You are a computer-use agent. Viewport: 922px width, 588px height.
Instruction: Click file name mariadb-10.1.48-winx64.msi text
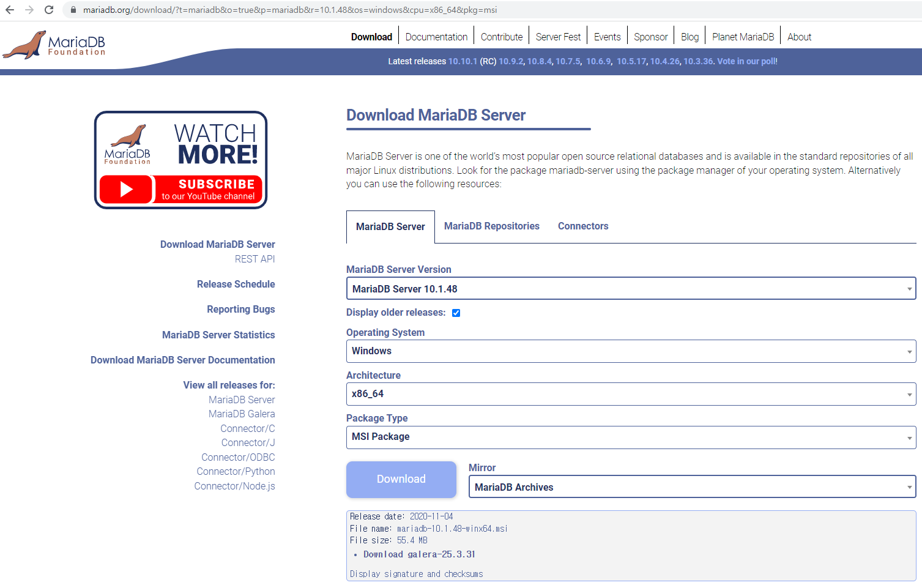(452, 529)
